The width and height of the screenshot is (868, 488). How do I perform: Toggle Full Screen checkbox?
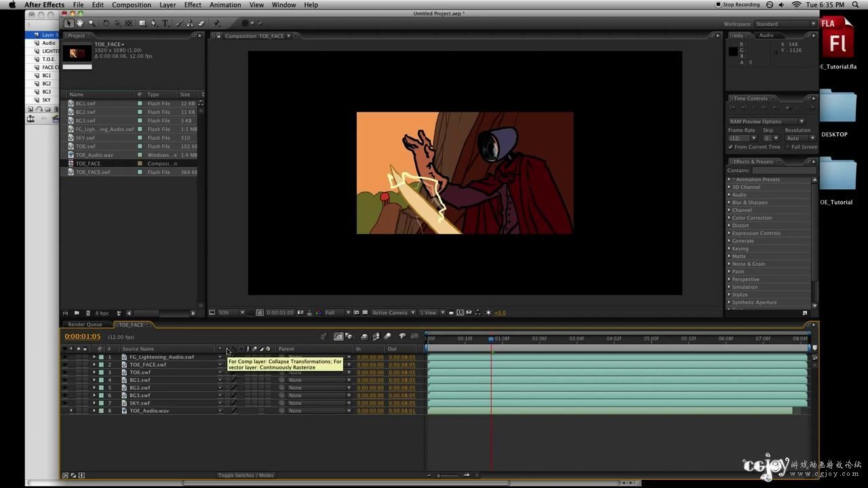point(787,146)
